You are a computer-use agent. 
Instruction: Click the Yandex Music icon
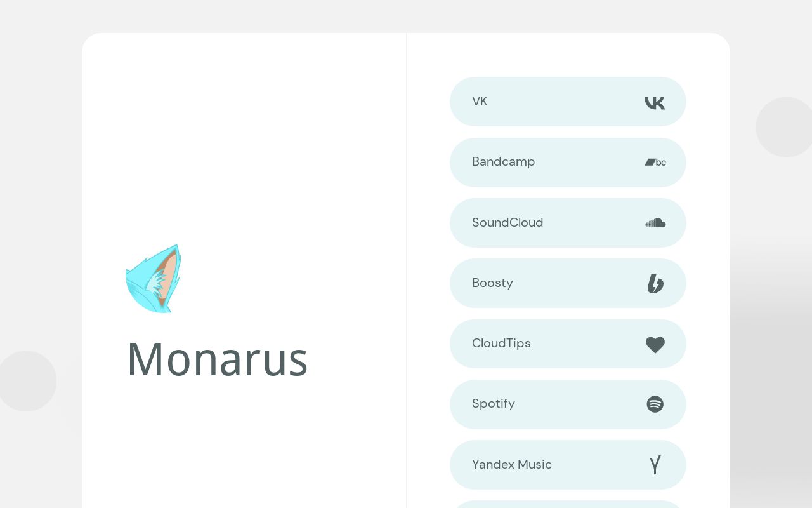[x=655, y=465]
